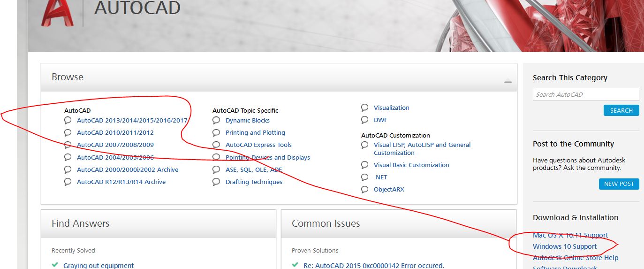
Task: Click speech bubble beside AutoCAD 2004/2005/2006
Action: coord(68,158)
